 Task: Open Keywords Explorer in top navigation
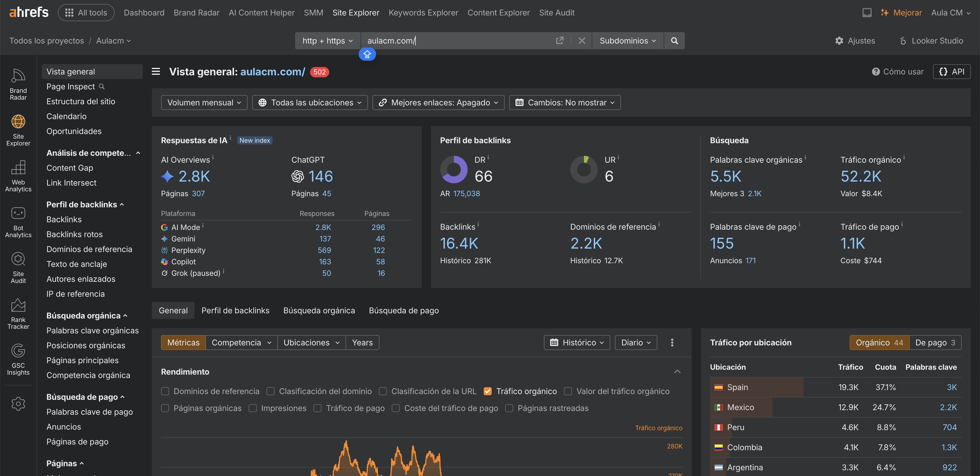pos(424,13)
